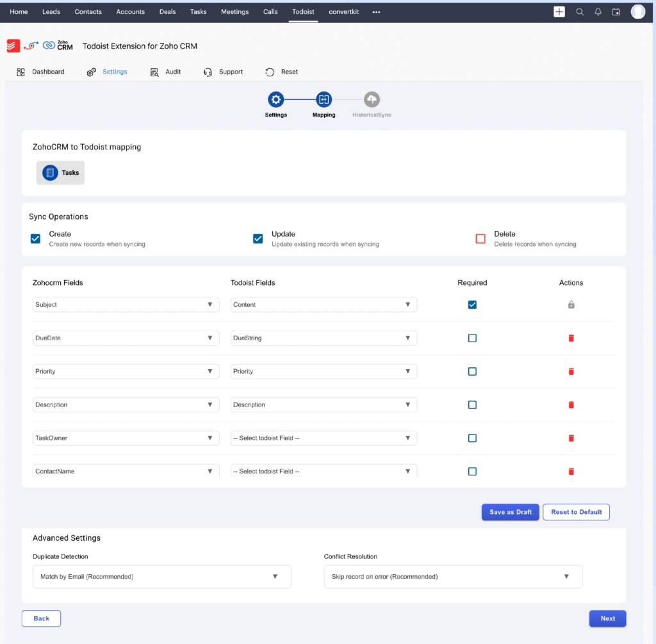The width and height of the screenshot is (656, 644).
Task: Enable the Delete sync operation
Action: 480,238
